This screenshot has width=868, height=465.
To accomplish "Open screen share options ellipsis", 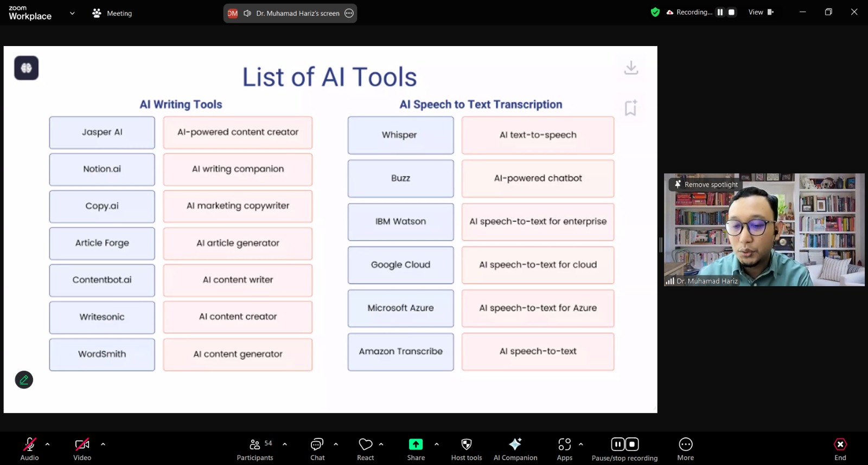I will click(x=349, y=13).
